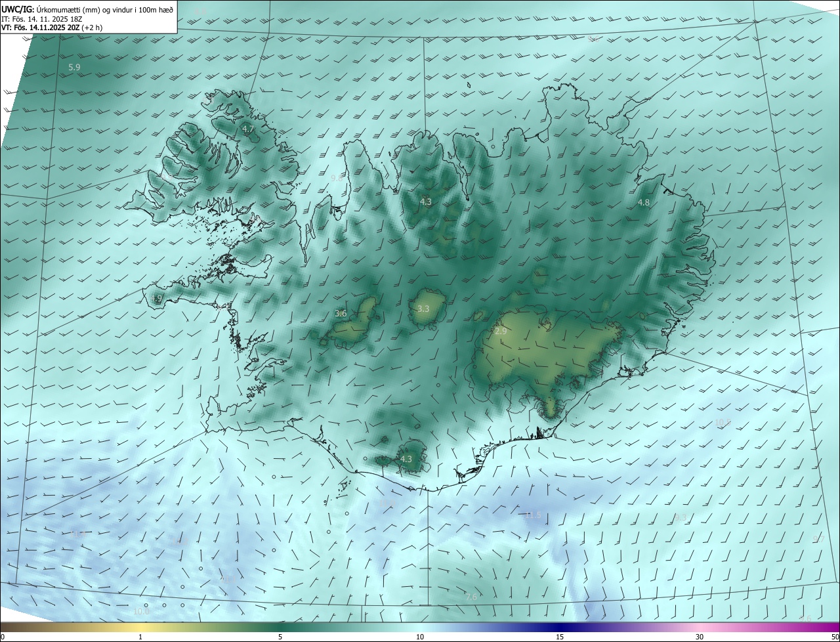Pick the dark navy band of the color scale
The image size is (840, 642).
(x=560, y=627)
